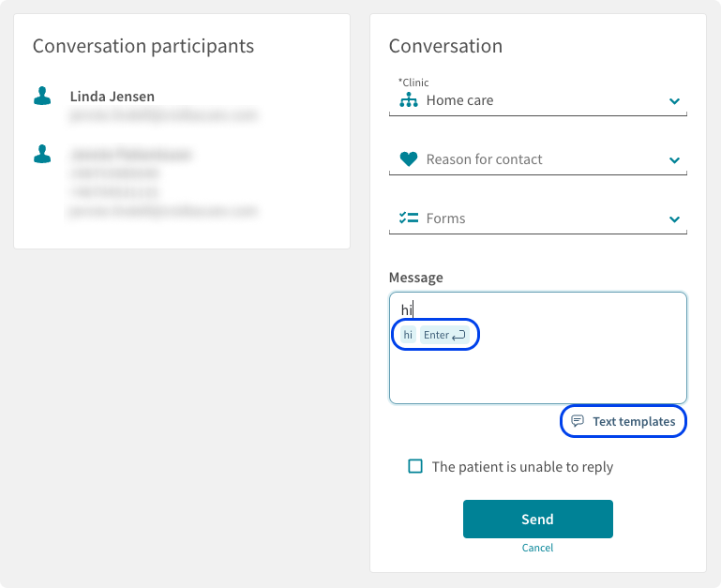
Task: Click "The patient is unable to reply" label
Action: (522, 466)
